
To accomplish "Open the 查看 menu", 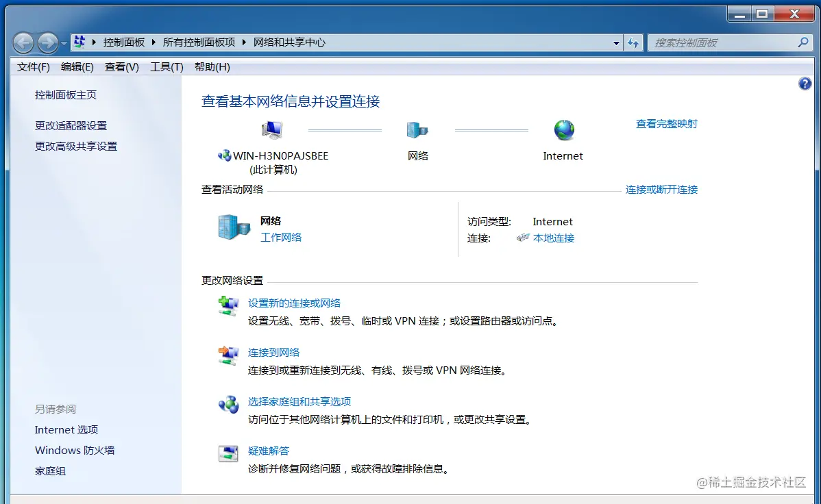I will pyautogui.click(x=121, y=66).
